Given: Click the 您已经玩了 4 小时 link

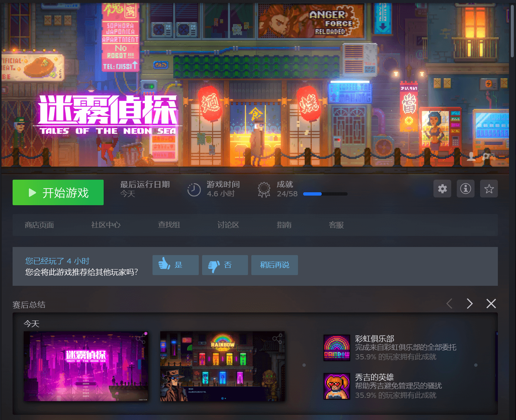Looking at the screenshot, I should click(x=57, y=261).
